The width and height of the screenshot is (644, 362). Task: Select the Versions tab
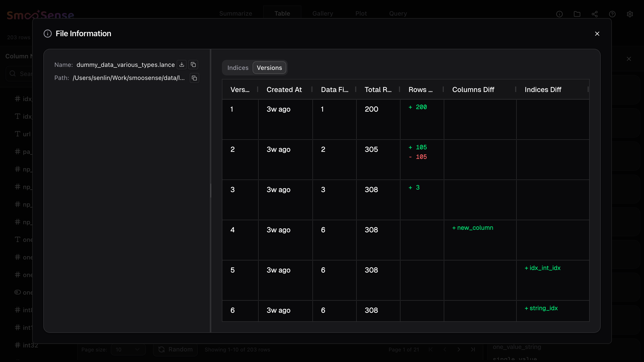click(269, 68)
